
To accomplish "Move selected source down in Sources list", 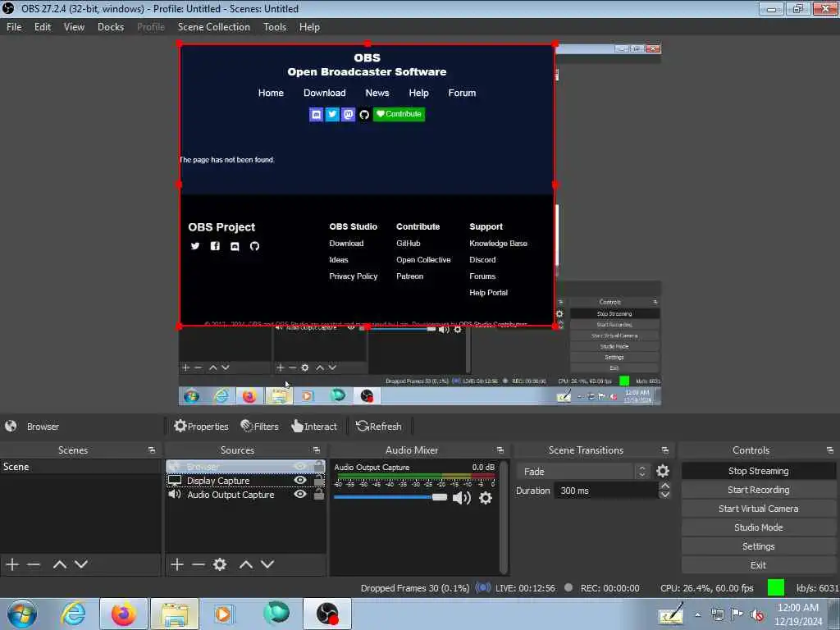I will pos(267,564).
